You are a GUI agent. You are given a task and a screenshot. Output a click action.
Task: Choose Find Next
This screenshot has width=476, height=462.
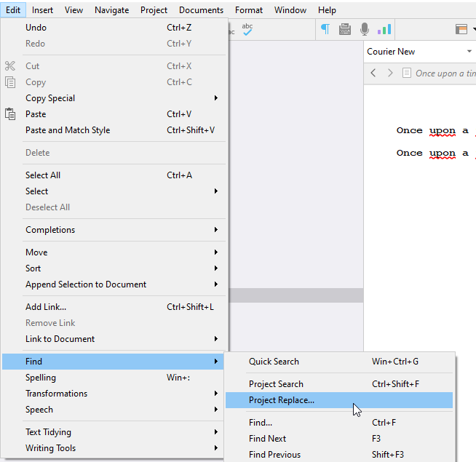coord(339,439)
